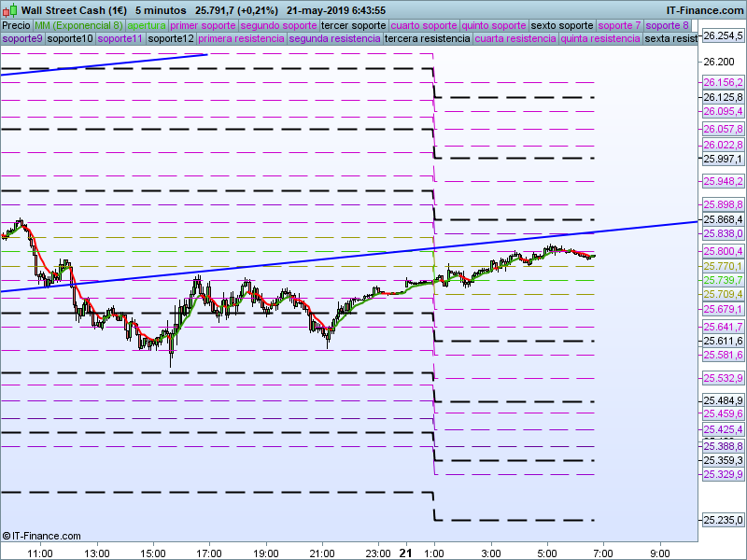This screenshot has width=747, height=560.
Task: Click the 25.898,8 price label
Action: [723, 204]
